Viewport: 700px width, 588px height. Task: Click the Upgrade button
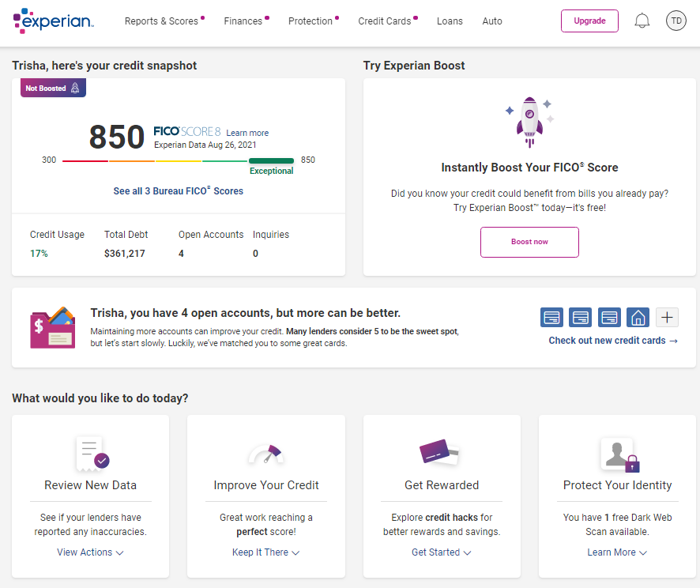(589, 21)
